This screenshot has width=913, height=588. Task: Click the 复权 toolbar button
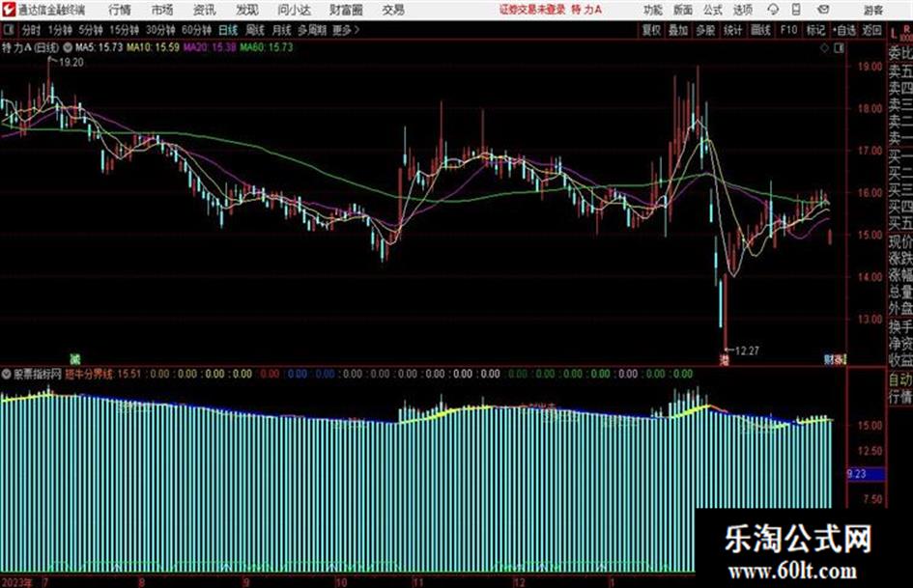tap(651, 30)
